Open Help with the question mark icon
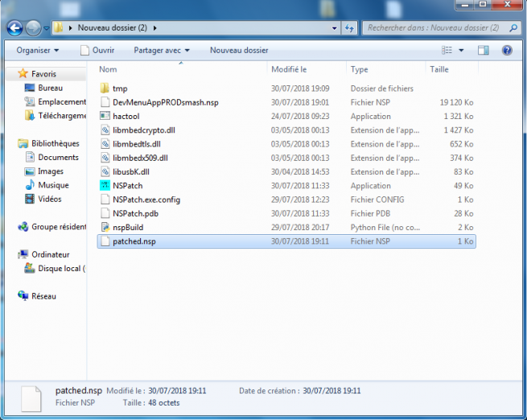 (507, 51)
